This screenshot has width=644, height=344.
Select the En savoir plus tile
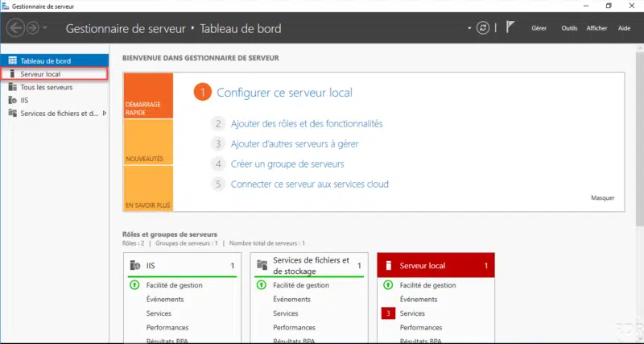click(148, 189)
